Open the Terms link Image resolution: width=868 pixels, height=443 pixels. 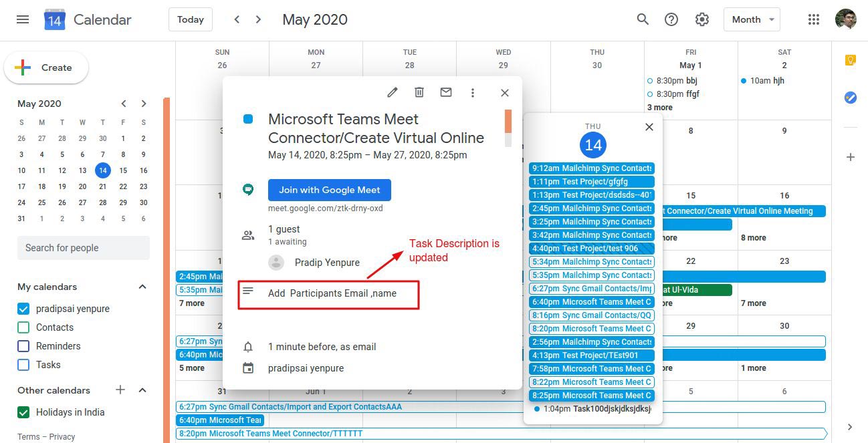click(x=28, y=437)
